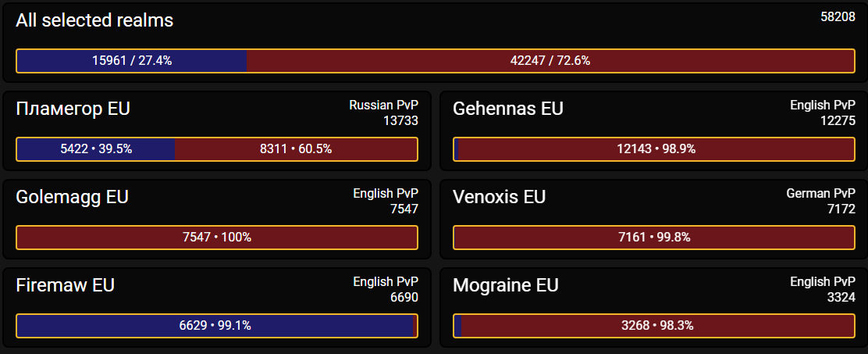
Task: Click Gehennas bar showing 12143 • 98.9%
Action: [656, 149]
